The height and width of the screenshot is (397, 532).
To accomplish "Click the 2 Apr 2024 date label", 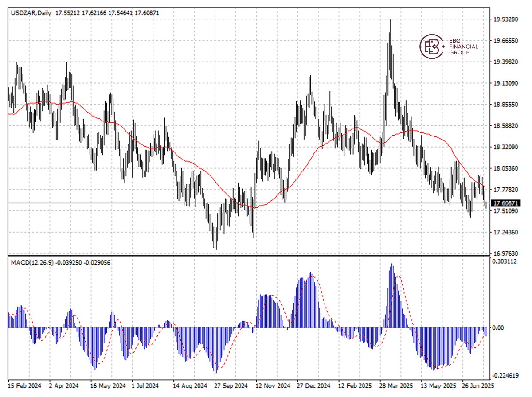I will point(64,385).
